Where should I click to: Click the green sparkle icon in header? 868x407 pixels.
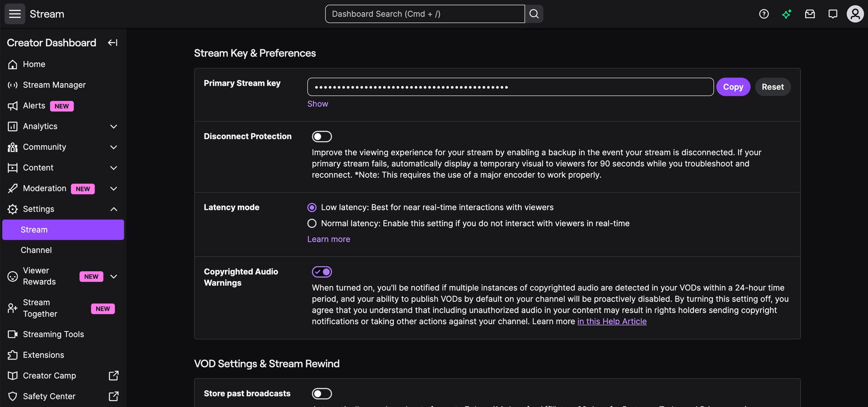(x=787, y=14)
